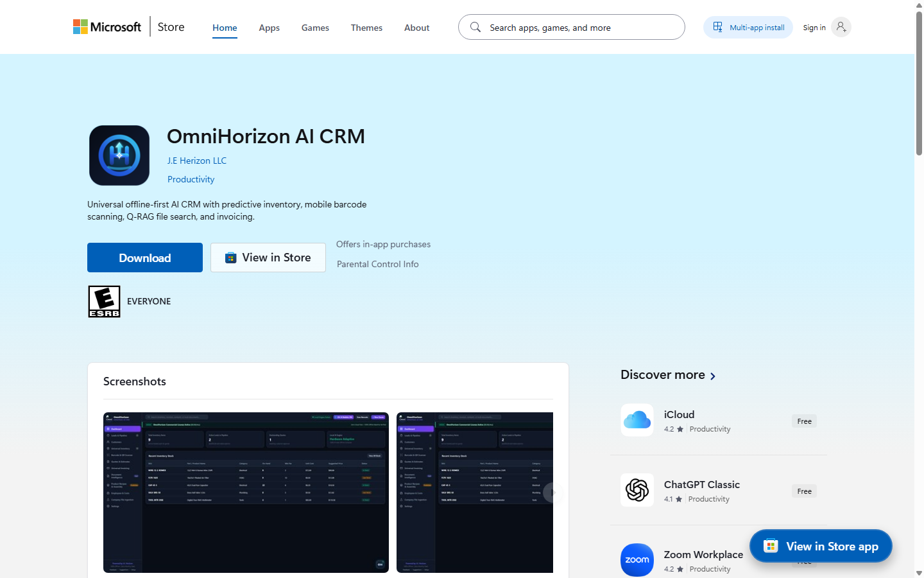Click the ChatGPT Classic Free badge
The height and width of the screenshot is (578, 924).
coord(805,491)
